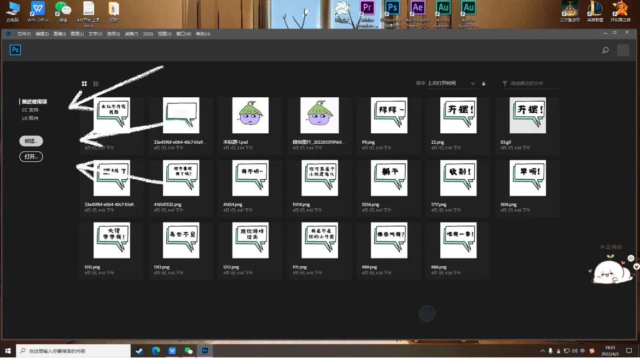Switch recent files to grid view
Viewport: 640px width, 364px height.
pos(84,84)
